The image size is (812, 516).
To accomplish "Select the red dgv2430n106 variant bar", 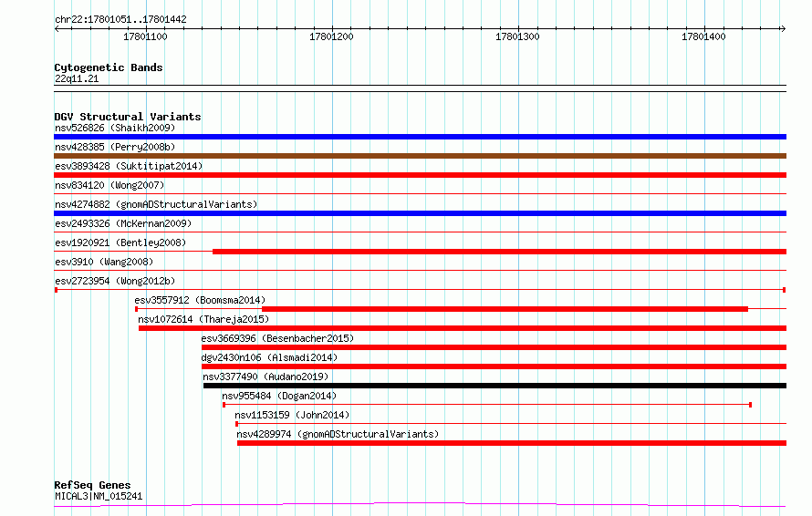I will point(494,366).
